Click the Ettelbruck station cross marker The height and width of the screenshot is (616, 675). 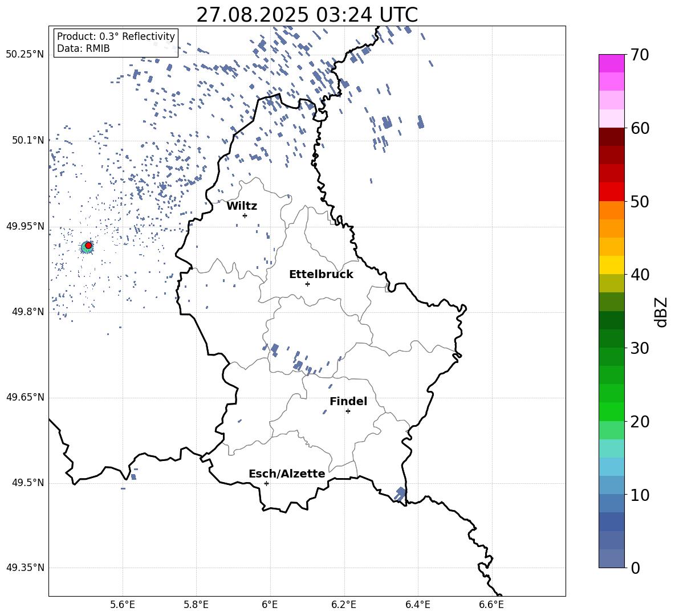tap(307, 284)
